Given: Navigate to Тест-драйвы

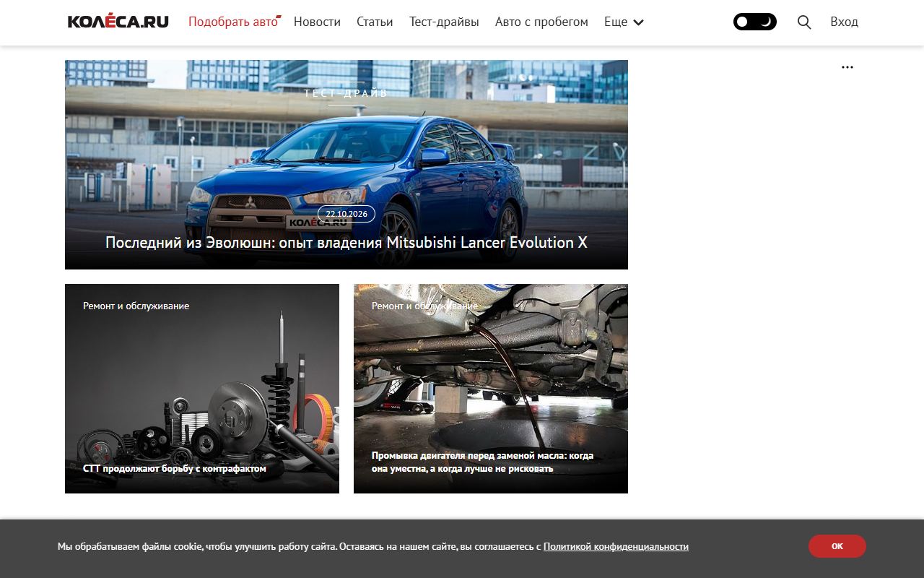Looking at the screenshot, I should tap(444, 22).
